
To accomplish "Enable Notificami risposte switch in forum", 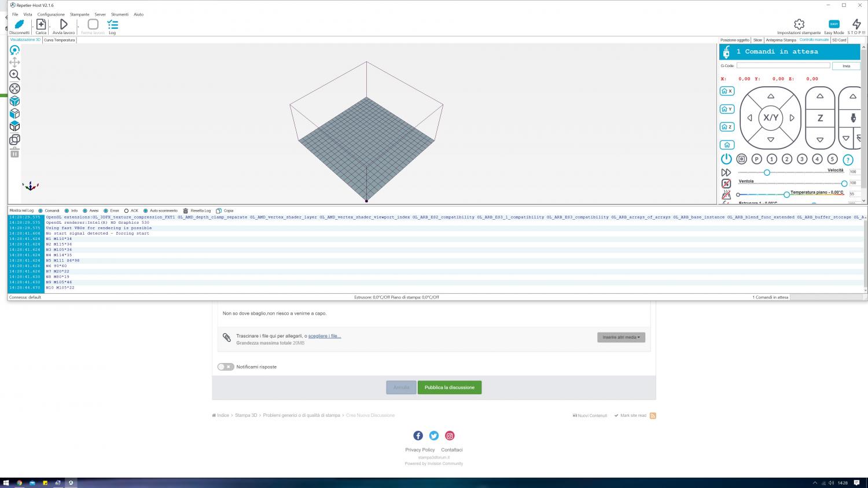I will (x=226, y=367).
